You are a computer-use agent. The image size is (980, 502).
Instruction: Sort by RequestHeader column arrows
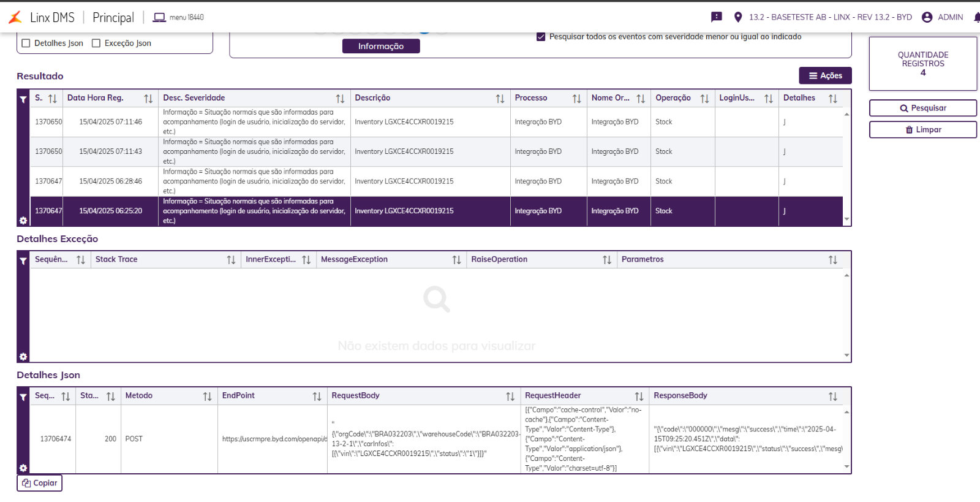coord(639,397)
